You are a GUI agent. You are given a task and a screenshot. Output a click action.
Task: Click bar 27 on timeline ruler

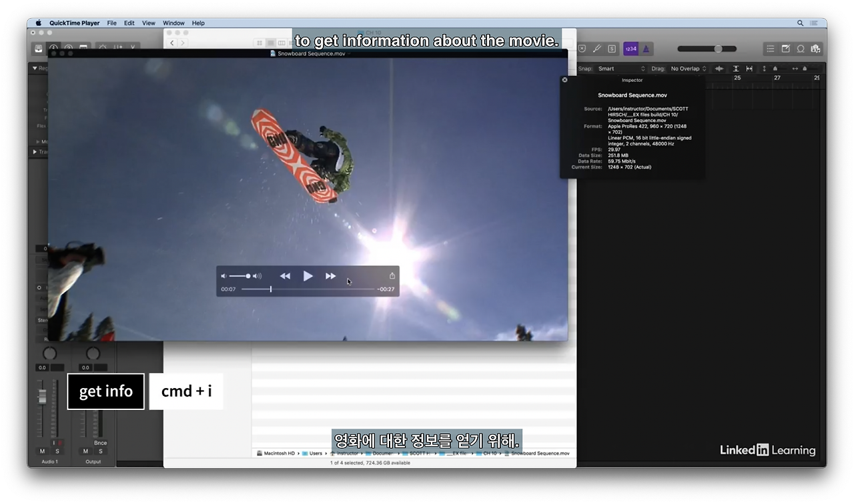pyautogui.click(x=777, y=78)
